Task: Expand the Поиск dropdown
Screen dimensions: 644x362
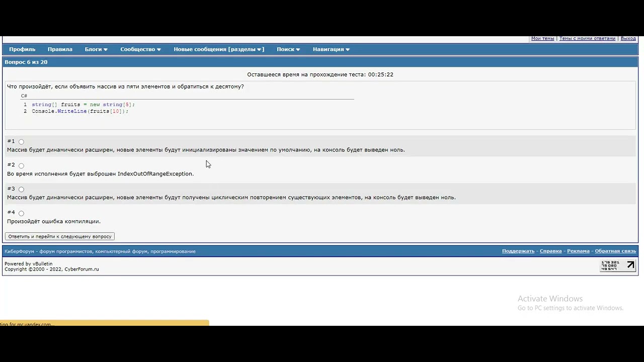Action: pos(288,49)
